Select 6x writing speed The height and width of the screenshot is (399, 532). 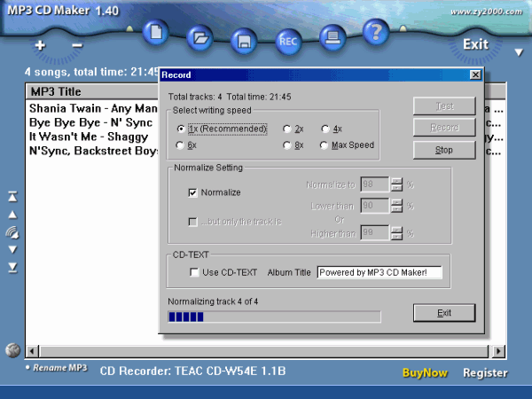186,145
